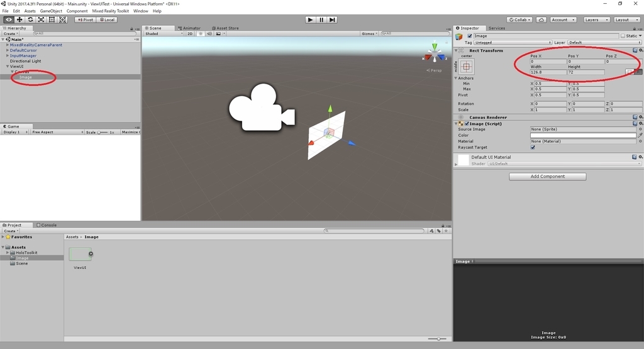Image resolution: width=644 pixels, height=349 pixels.
Task: Toggle the Image object active checkbox
Action: coord(470,36)
